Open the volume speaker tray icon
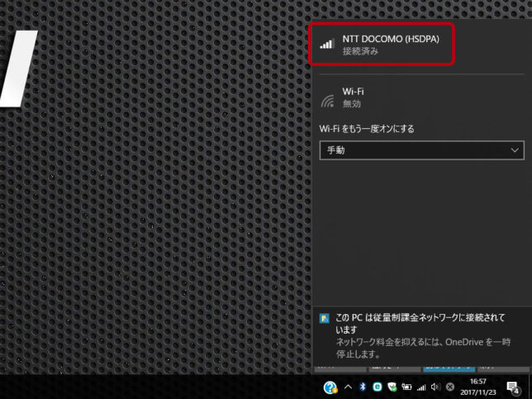The image size is (532, 399). pyautogui.click(x=435, y=387)
